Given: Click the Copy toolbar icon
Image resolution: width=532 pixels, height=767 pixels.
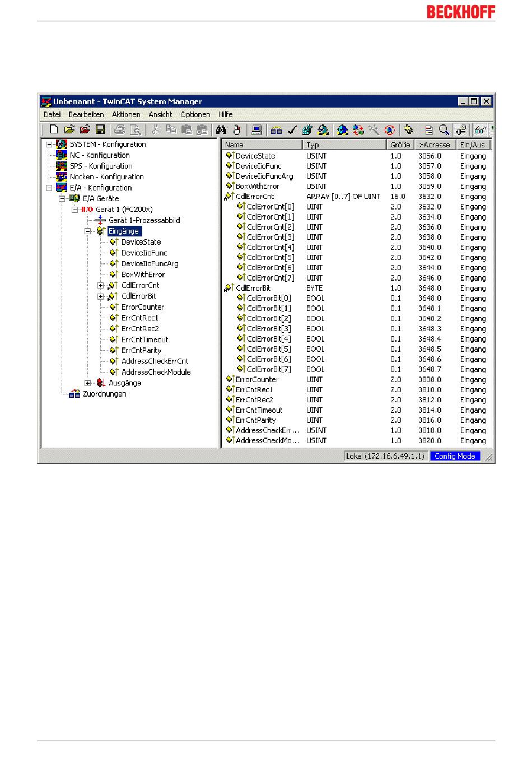Looking at the screenshot, I should click(171, 130).
